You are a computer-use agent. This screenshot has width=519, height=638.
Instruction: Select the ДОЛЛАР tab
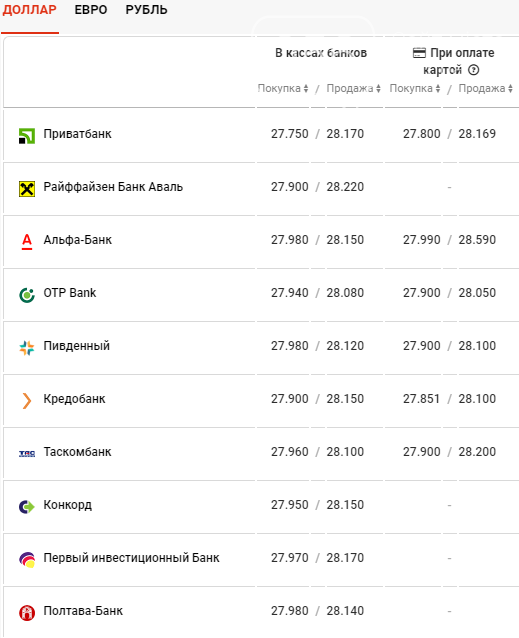[30, 10]
